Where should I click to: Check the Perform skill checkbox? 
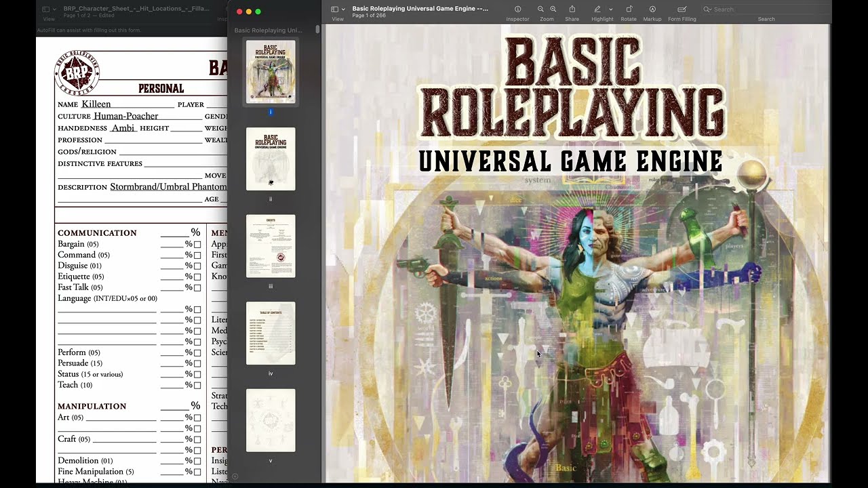(197, 353)
